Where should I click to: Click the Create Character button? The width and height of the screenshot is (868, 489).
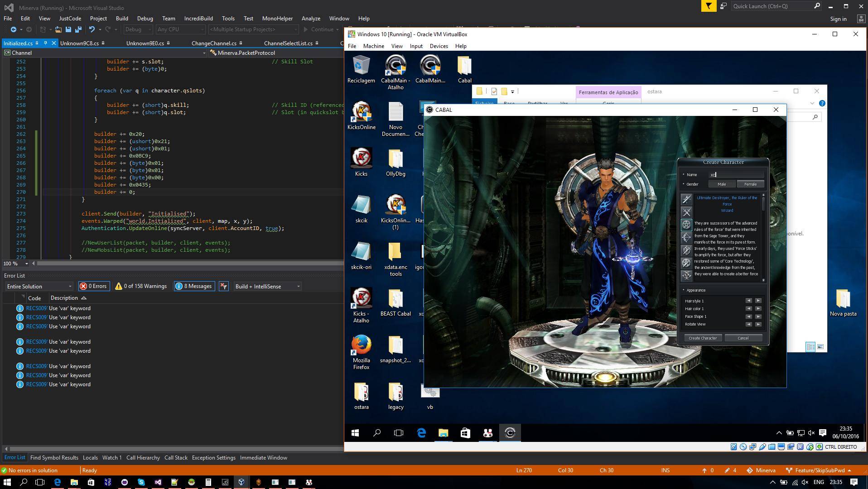pyautogui.click(x=703, y=338)
